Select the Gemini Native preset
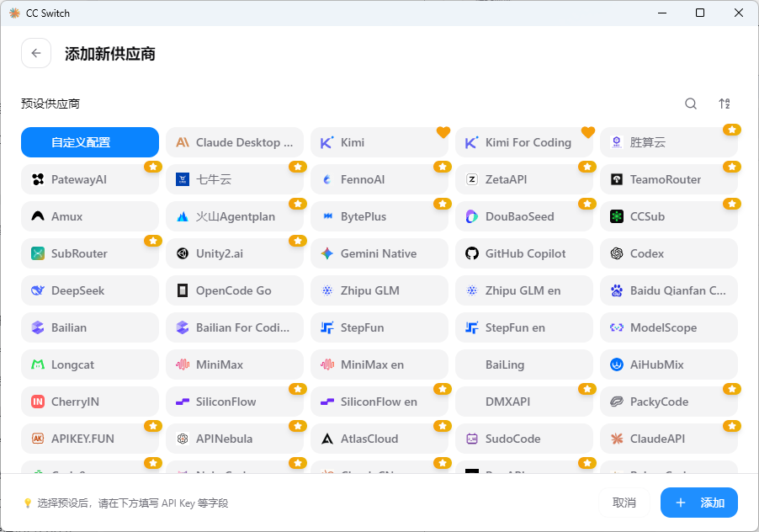The width and height of the screenshot is (759, 532). [379, 253]
